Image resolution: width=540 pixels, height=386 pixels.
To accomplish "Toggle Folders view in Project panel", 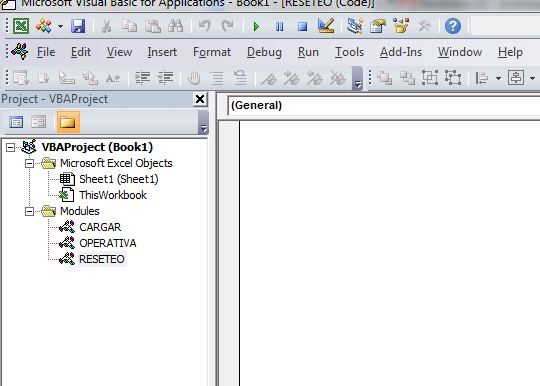I will (x=68, y=122).
